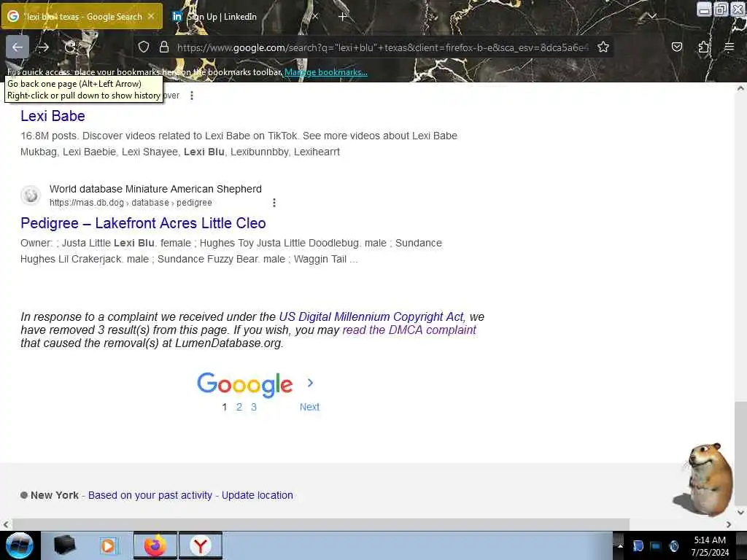Open US Digital Millennium Copyright Act link
This screenshot has height=560, width=747.
(x=371, y=316)
